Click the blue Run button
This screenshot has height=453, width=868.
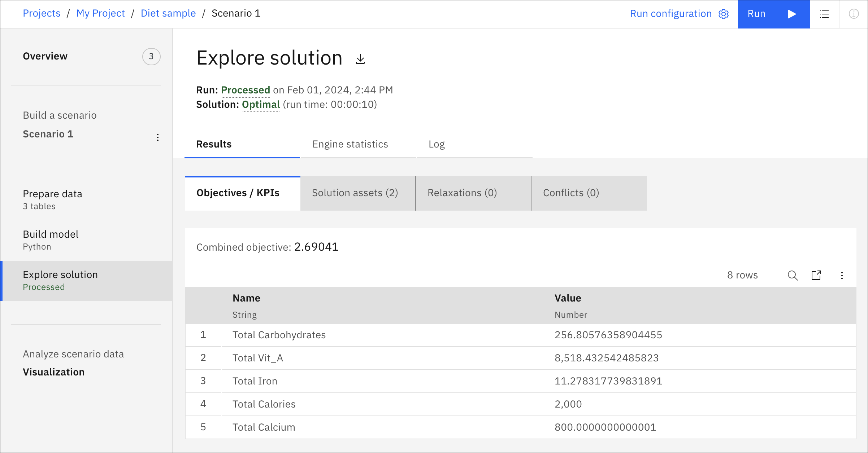[774, 14]
